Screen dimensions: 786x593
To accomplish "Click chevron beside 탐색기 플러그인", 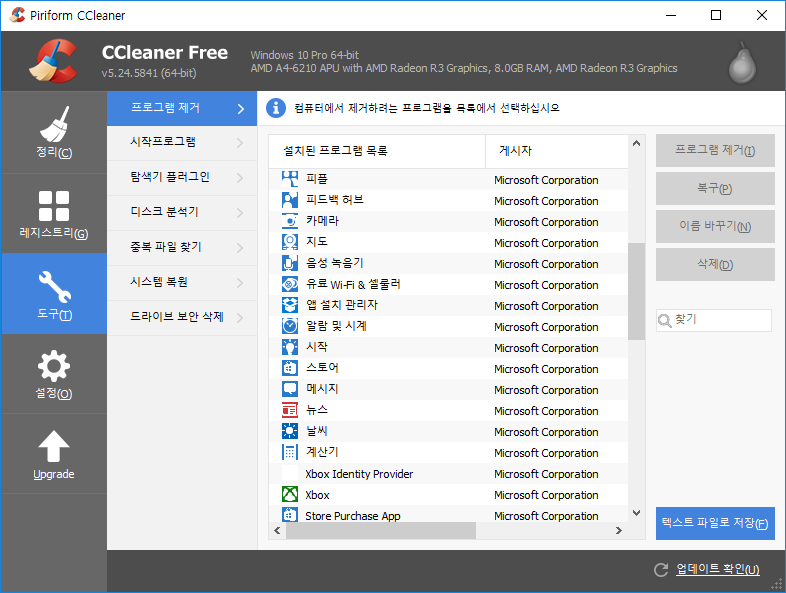I will tap(240, 178).
